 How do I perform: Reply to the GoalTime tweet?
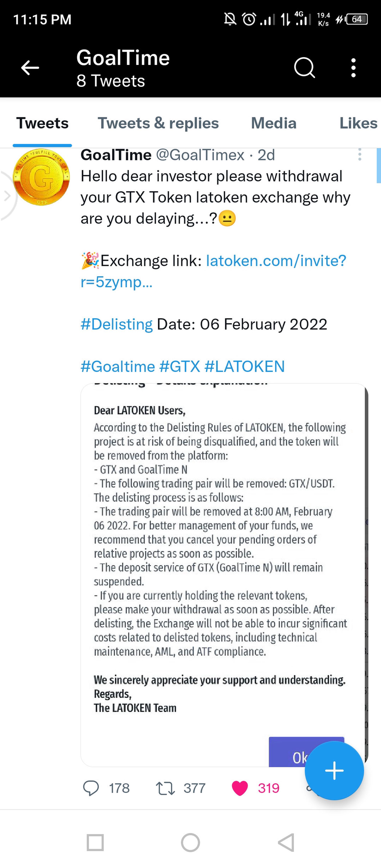coord(91,788)
